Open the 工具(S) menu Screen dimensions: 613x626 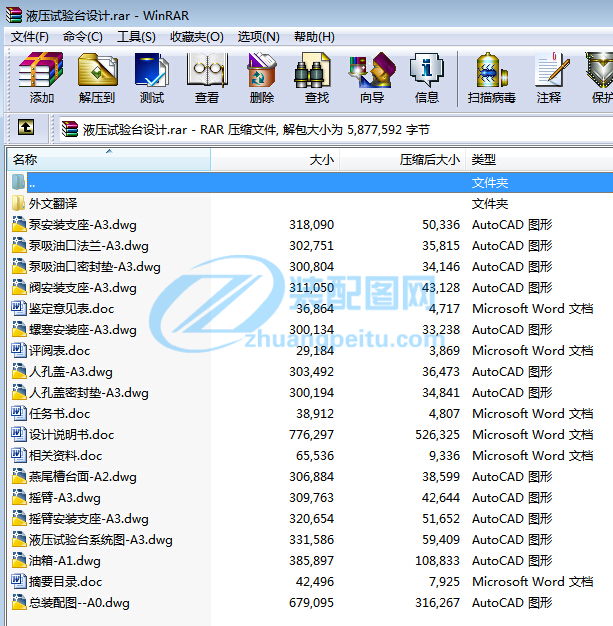point(136,37)
